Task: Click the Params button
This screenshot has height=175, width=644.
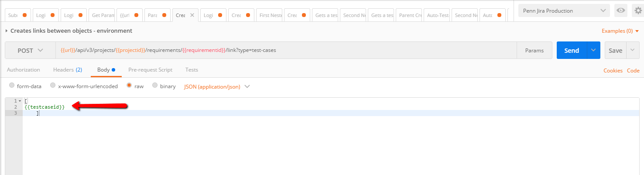Action: click(534, 50)
